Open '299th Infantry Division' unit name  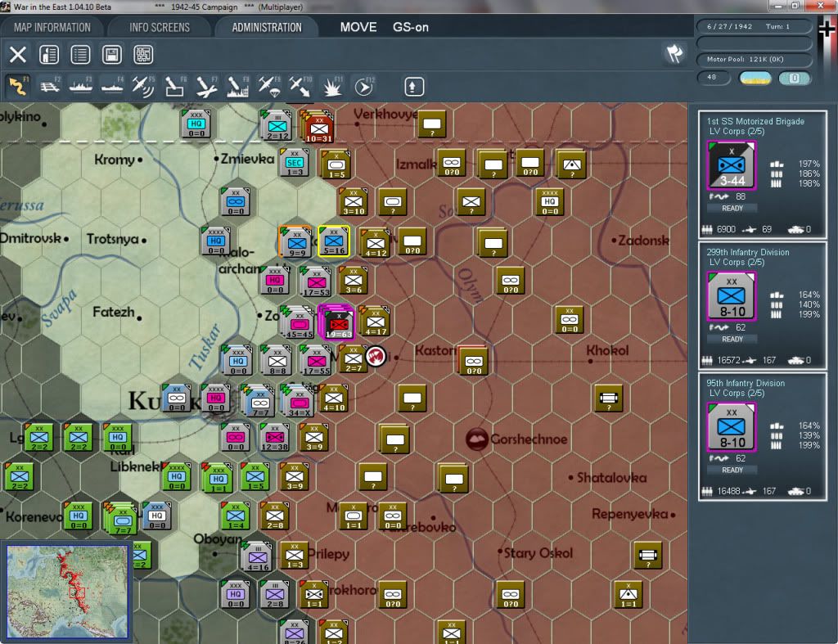coord(748,252)
